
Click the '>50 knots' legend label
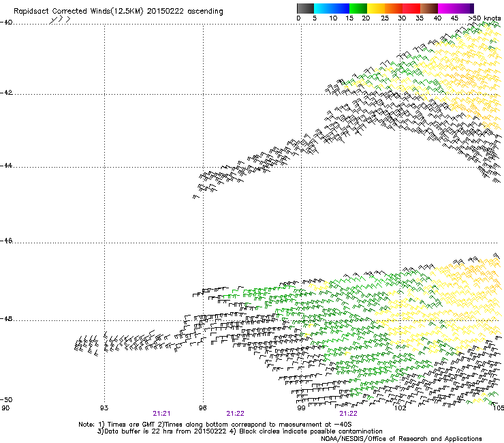484,18
